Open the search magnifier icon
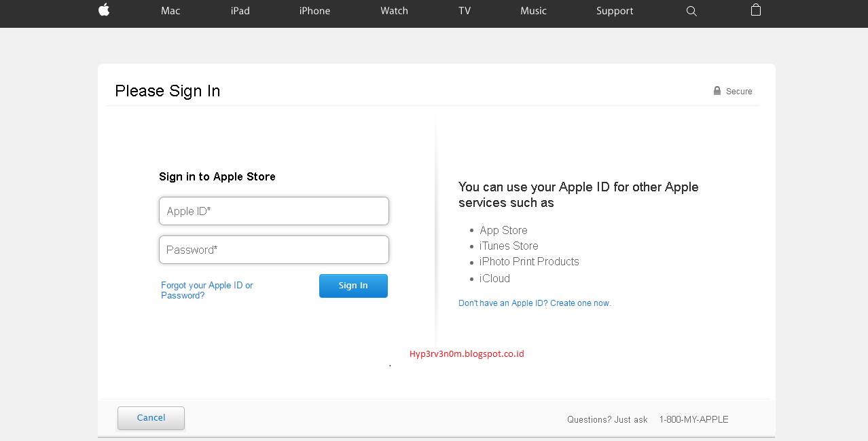The image size is (868, 441). point(691,11)
